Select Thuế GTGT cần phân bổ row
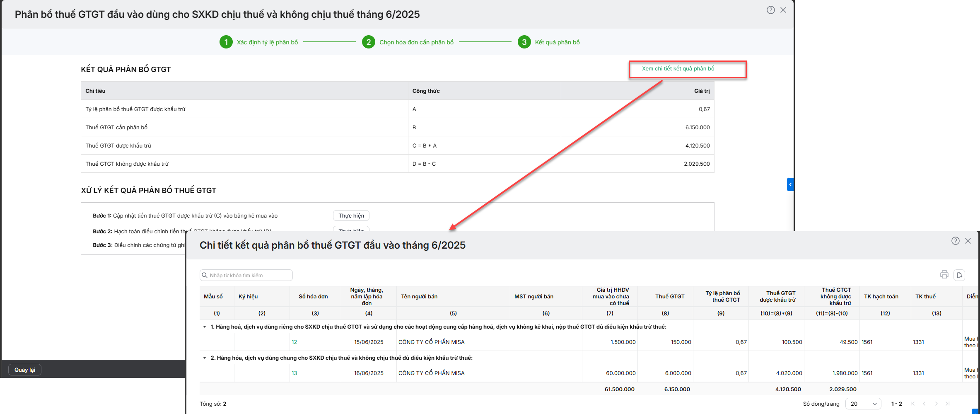 pos(398,127)
